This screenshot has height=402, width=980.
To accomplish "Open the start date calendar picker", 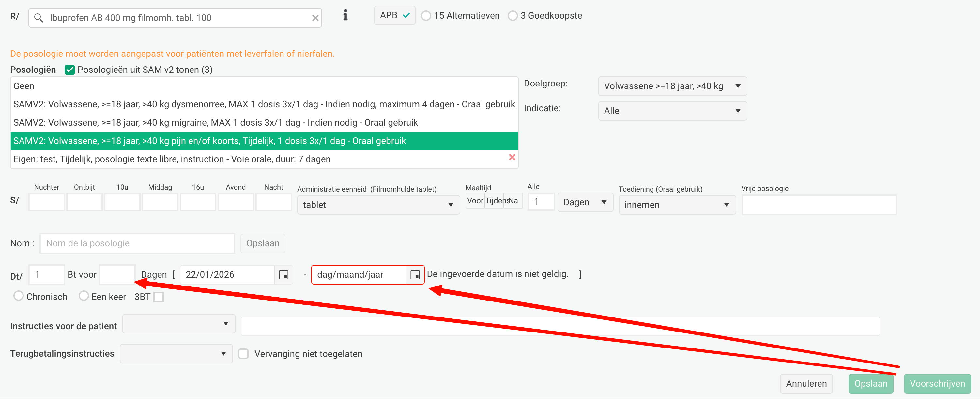I will click(283, 274).
